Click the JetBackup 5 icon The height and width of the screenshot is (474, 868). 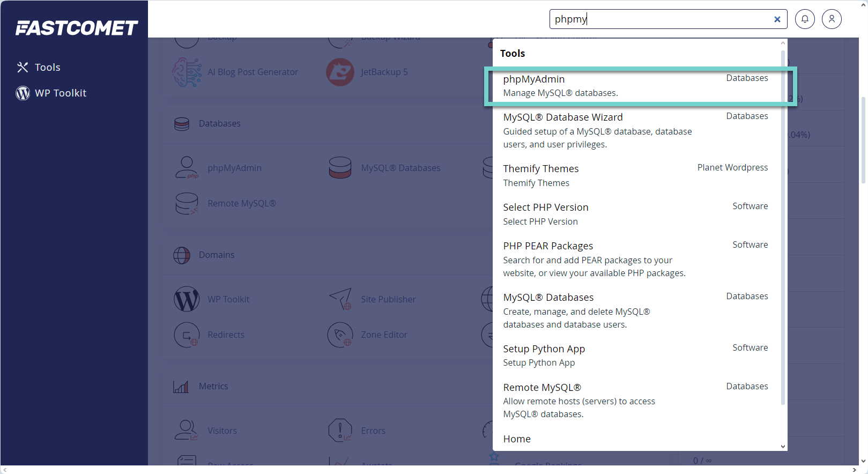point(340,72)
